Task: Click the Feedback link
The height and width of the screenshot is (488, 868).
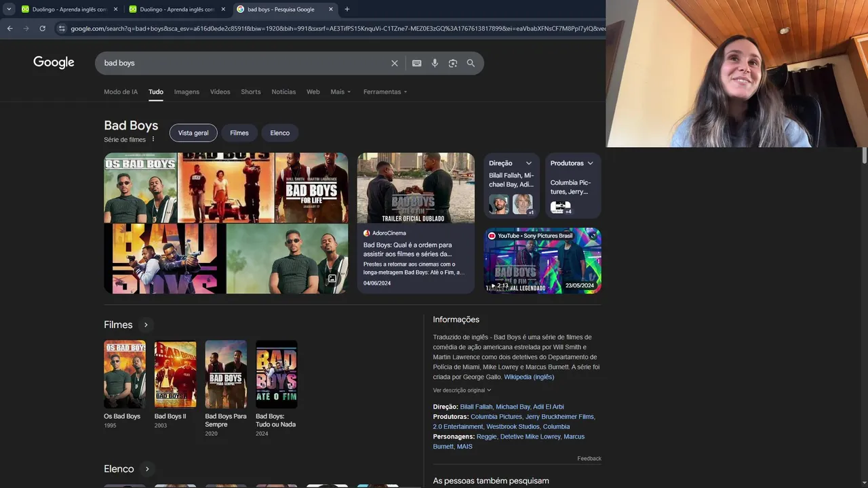Action: (589, 459)
